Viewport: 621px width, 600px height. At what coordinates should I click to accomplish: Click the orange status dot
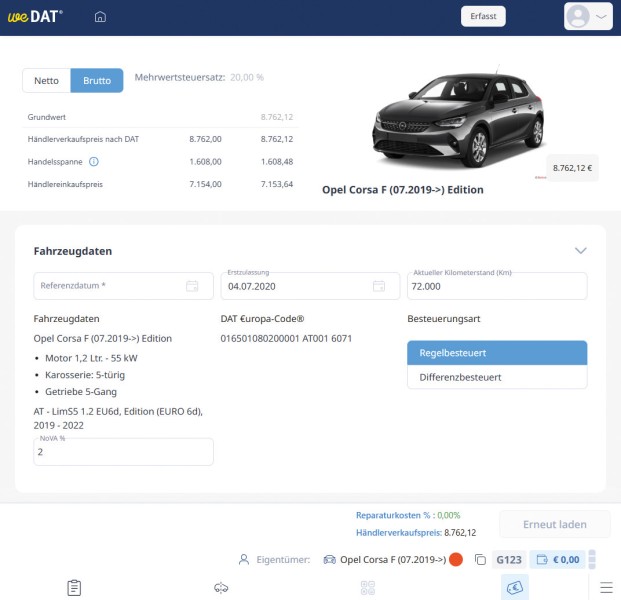point(456,560)
